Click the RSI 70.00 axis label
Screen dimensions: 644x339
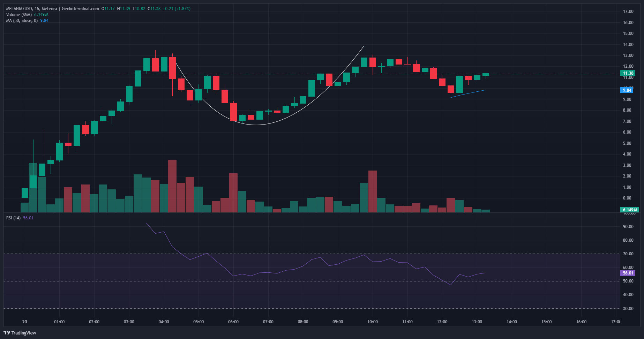point(628,254)
